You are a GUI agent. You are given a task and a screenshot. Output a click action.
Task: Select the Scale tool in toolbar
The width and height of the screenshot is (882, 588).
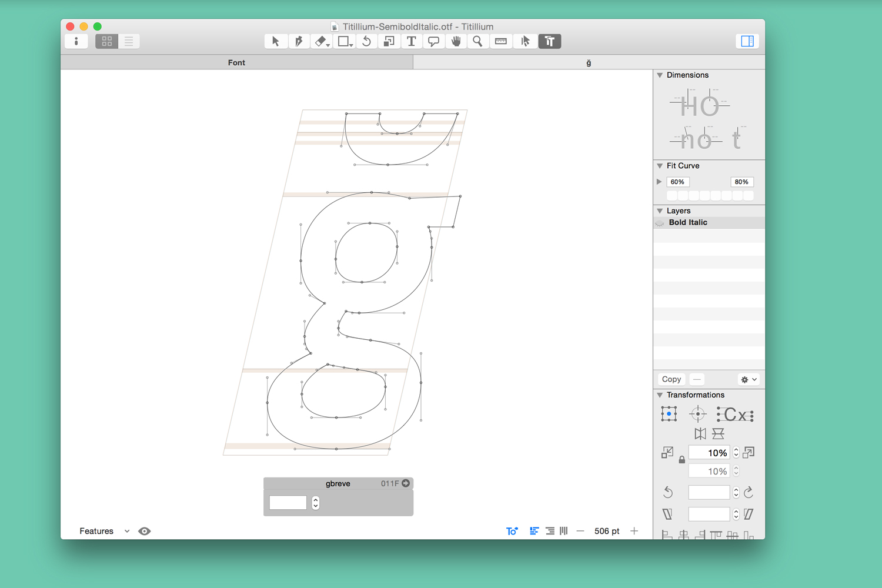click(389, 41)
